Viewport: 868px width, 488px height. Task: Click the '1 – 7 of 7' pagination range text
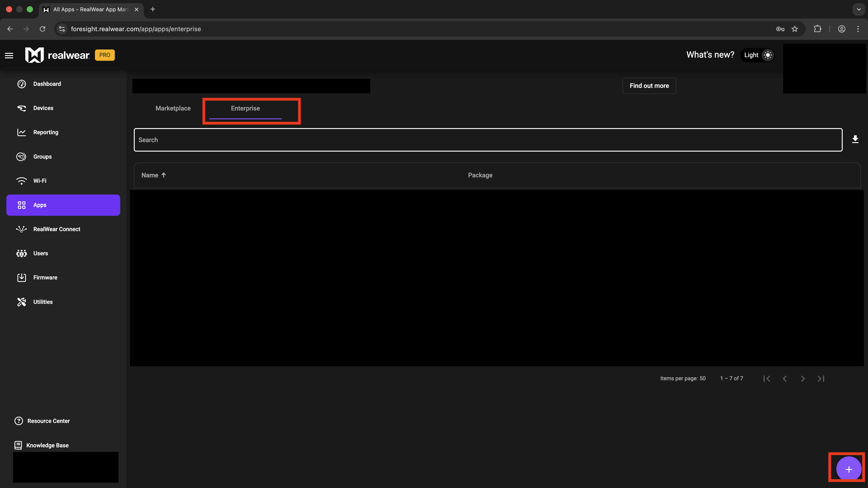(731, 379)
